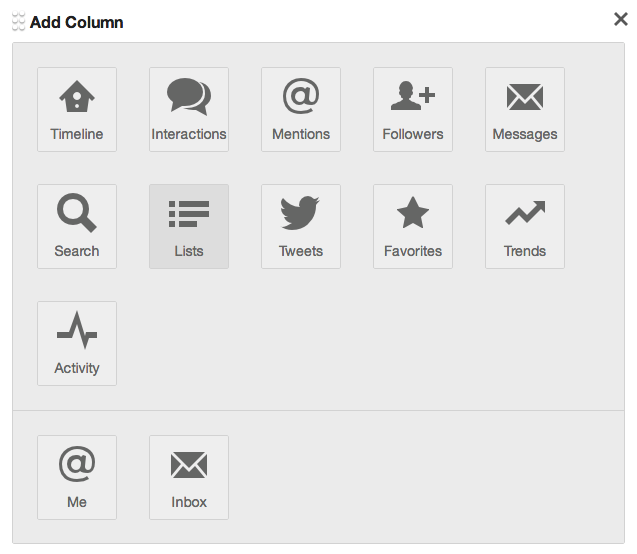The height and width of the screenshot is (554, 637).
Task: Click the drag handle beside Add Column
Action: click(18, 21)
